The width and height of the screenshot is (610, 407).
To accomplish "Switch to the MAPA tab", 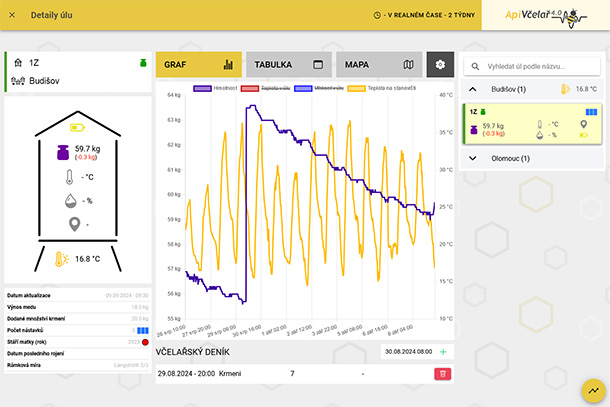I will coord(379,65).
